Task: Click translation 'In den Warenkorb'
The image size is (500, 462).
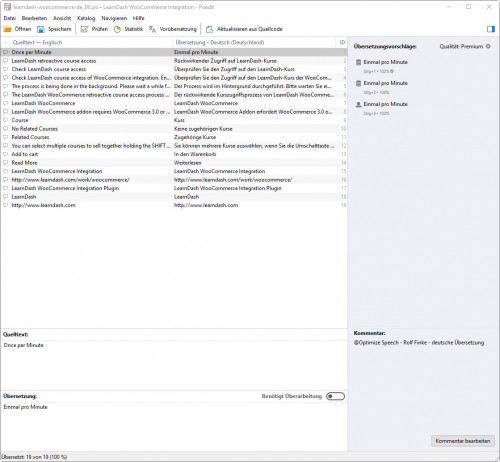Action: click(195, 154)
